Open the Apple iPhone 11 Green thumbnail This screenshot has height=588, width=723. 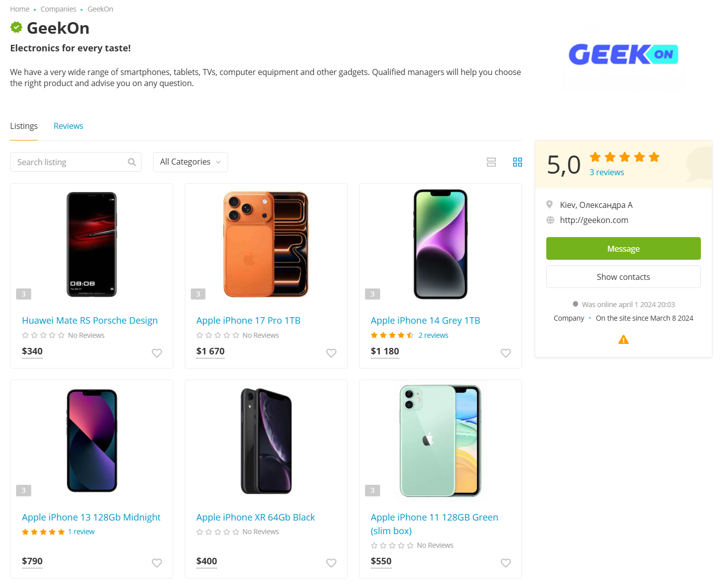pos(440,440)
